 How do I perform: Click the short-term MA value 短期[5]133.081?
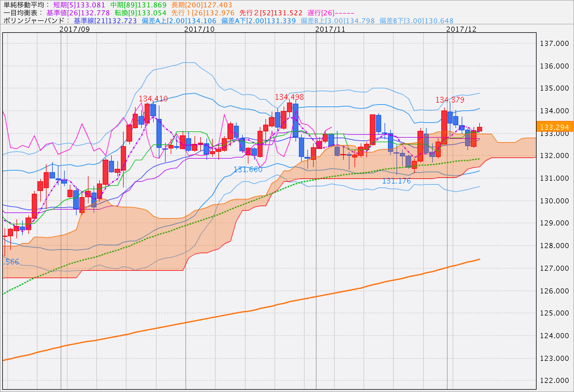tap(79, 5)
